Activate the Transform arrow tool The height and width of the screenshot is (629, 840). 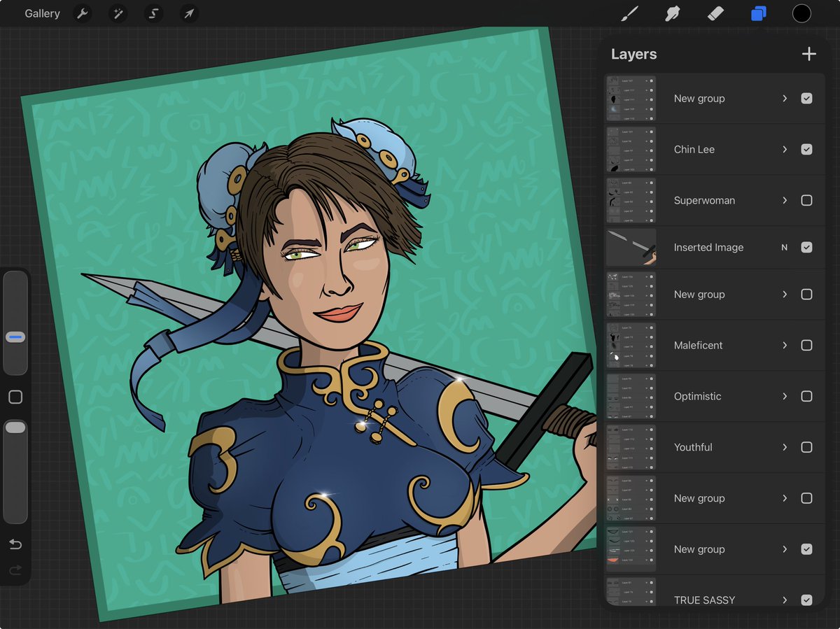click(189, 13)
